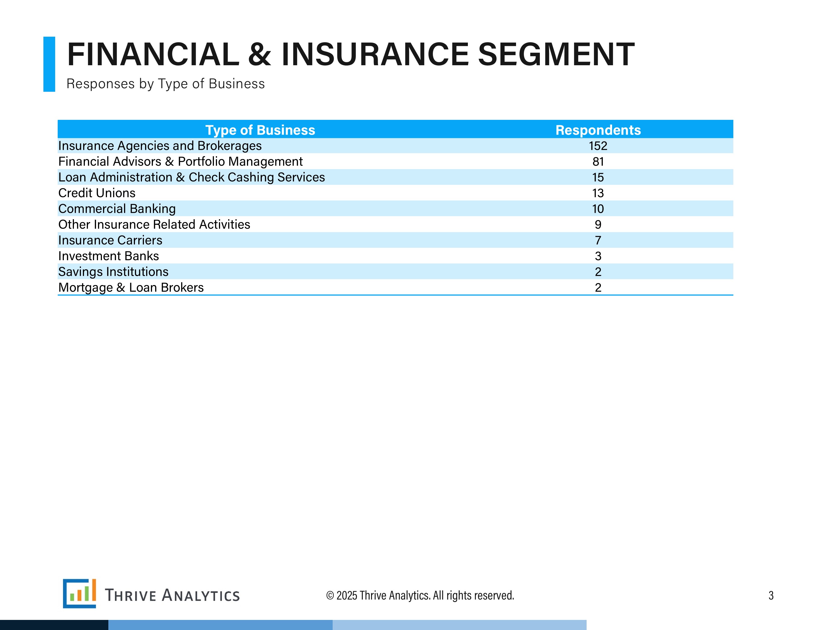Select "Other Insurance Related Activities" row
840x630 pixels.
click(154, 225)
